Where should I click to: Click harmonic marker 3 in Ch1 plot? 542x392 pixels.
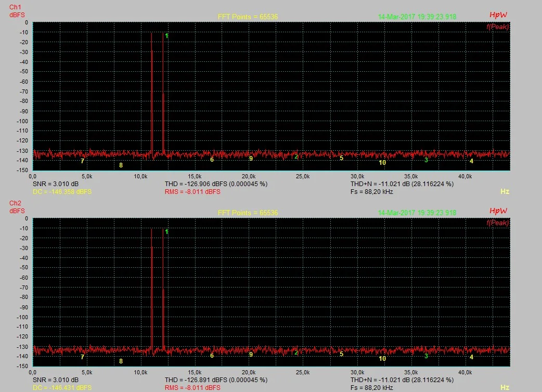(x=426, y=160)
